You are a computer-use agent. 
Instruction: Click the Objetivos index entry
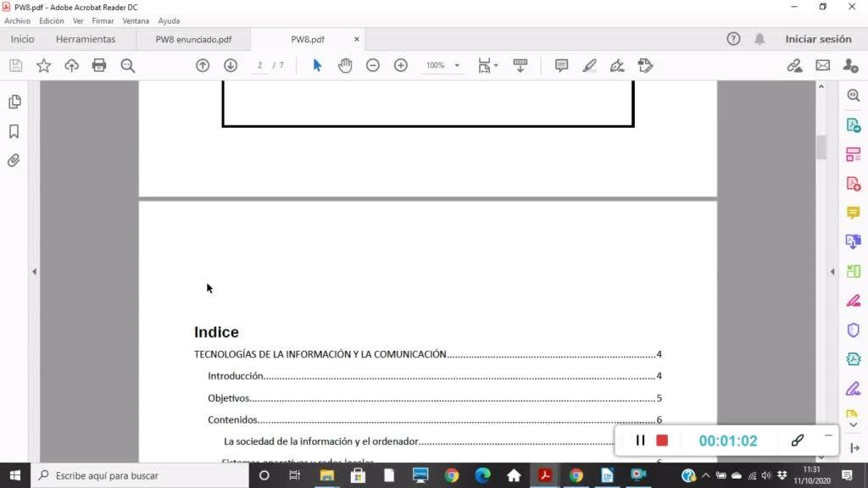435,398
